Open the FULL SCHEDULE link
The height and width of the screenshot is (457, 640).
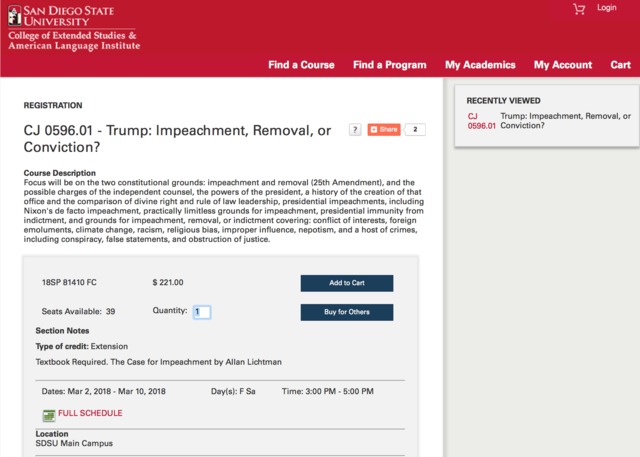[90, 413]
